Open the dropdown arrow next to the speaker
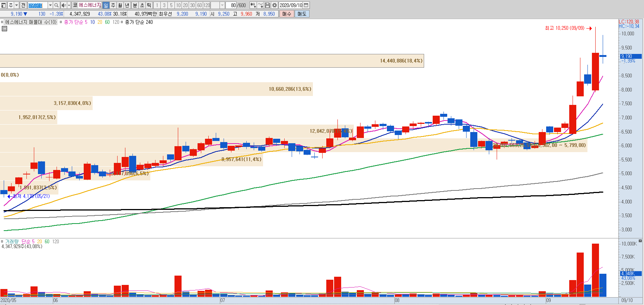644x305 pixels. (69, 5)
